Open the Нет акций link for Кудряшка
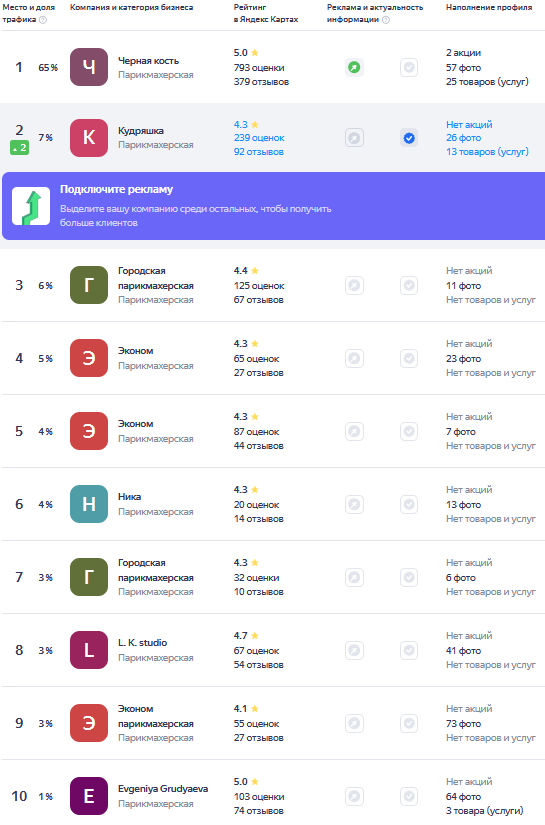Image resolution: width=545 pixels, height=825 pixels. (469, 125)
